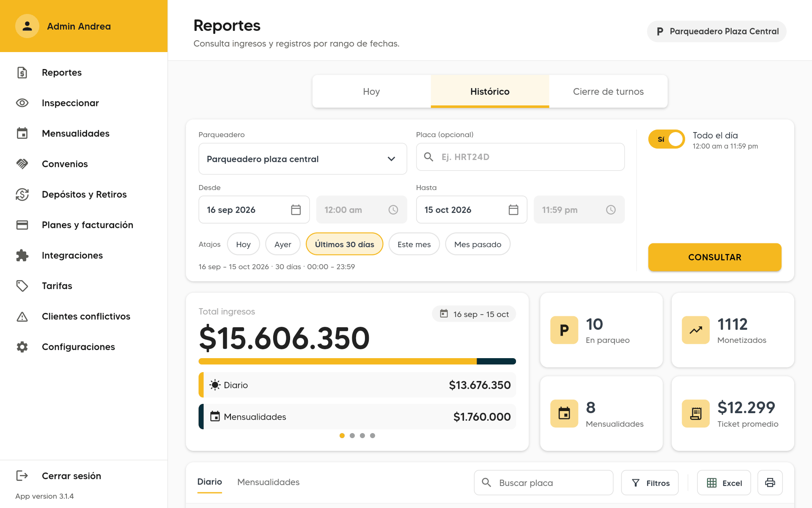Click the Ticket promedio receipt icon
Viewport: 812px width, 508px height.
click(x=695, y=414)
